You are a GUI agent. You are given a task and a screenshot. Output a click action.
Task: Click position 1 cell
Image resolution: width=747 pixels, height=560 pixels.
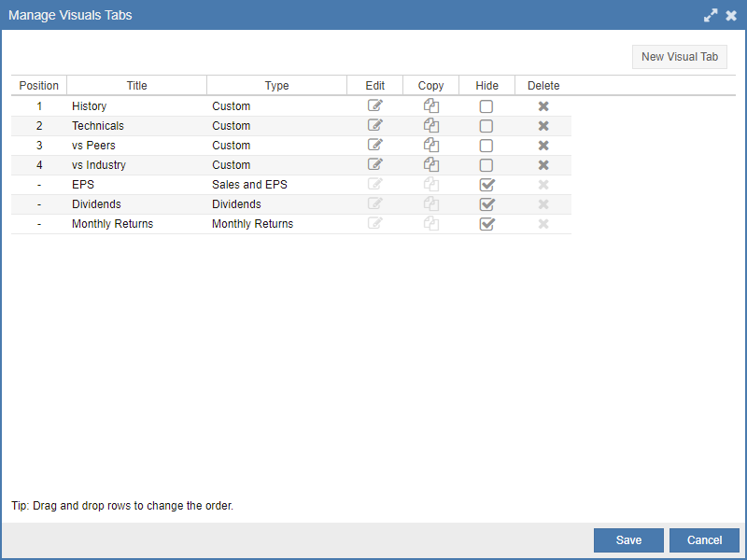pos(39,106)
